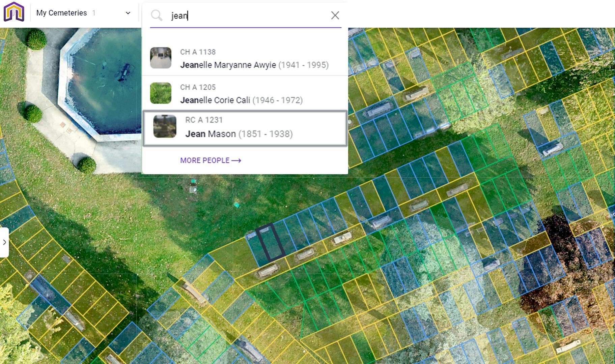
Task: Clear the search with the X icon
Action: click(x=335, y=15)
